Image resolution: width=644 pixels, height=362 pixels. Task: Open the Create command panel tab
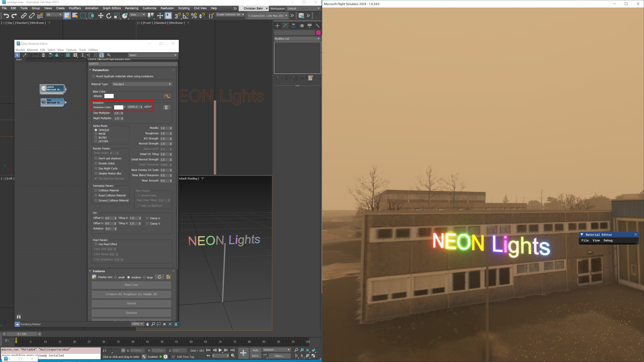click(x=277, y=26)
